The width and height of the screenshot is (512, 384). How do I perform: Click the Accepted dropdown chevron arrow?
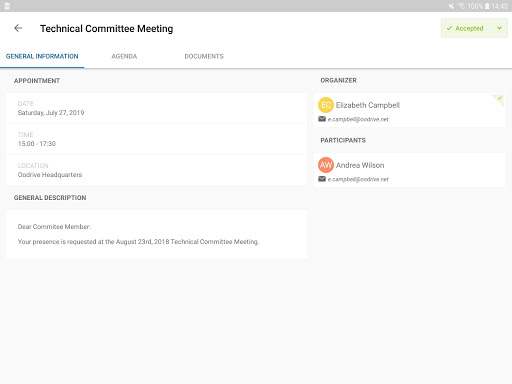(499, 28)
